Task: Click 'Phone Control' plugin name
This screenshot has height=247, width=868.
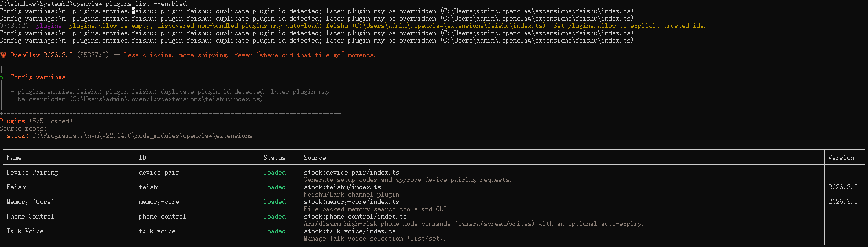Action: (x=30, y=216)
